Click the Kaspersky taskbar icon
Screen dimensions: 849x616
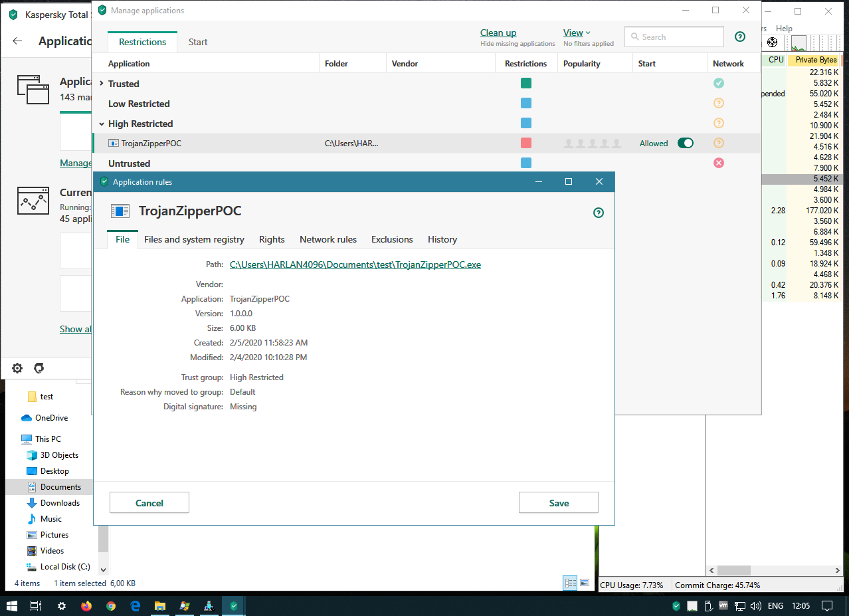[234, 606]
